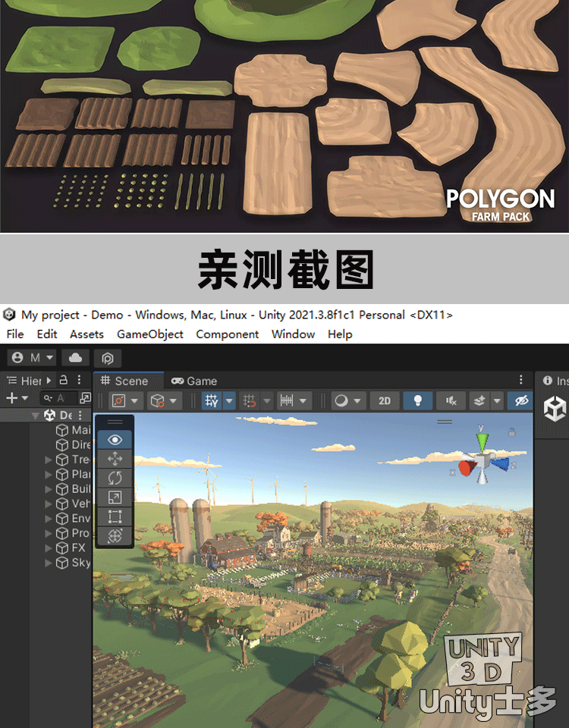Viewport: 569px width, 728px height.
Task: Open the Scene view more-options menu
Action: pos(521,380)
